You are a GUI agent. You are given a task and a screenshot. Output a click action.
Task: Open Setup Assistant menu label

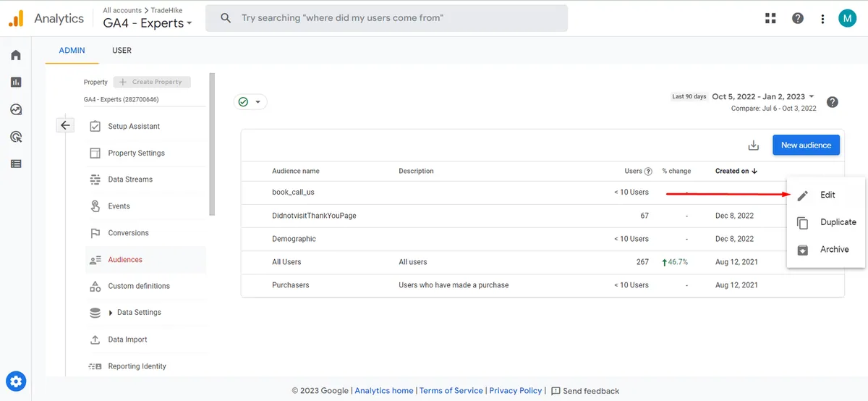click(x=134, y=127)
